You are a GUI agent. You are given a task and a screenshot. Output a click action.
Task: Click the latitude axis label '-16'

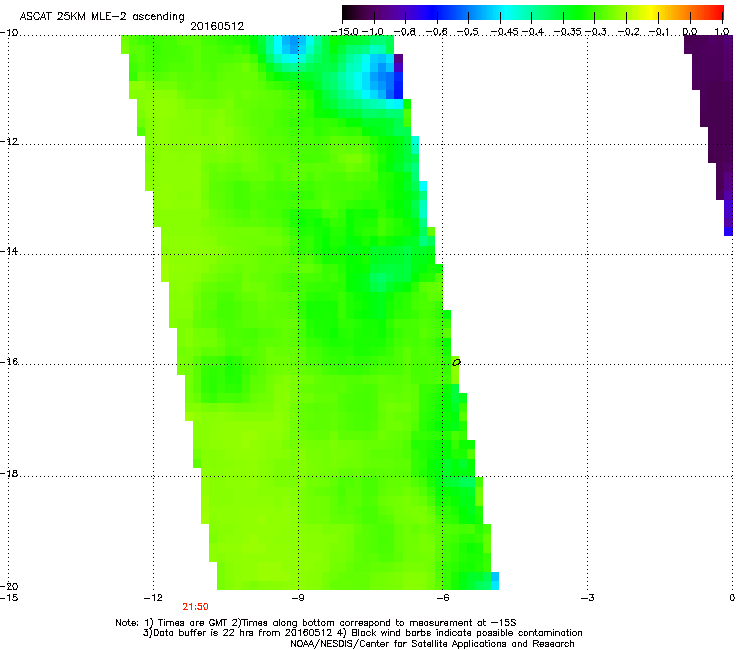coord(9,362)
